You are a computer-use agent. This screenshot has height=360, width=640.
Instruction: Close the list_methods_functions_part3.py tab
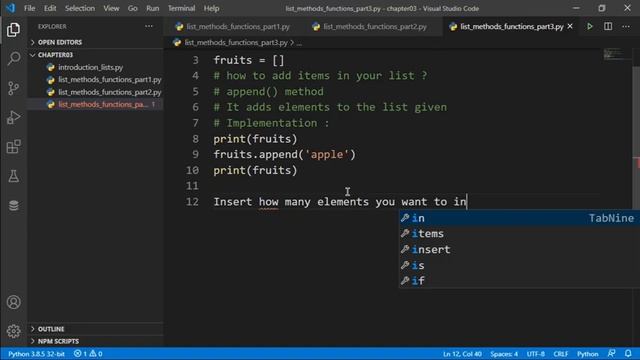570,27
